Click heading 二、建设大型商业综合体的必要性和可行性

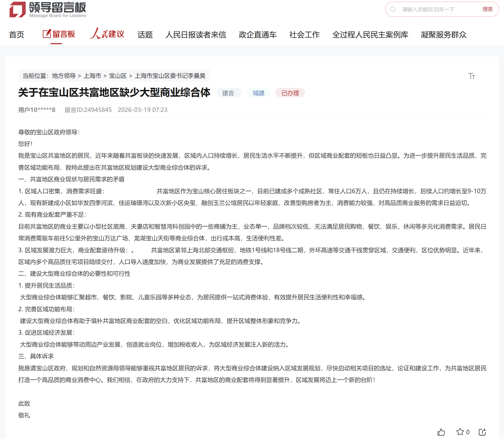74,274
